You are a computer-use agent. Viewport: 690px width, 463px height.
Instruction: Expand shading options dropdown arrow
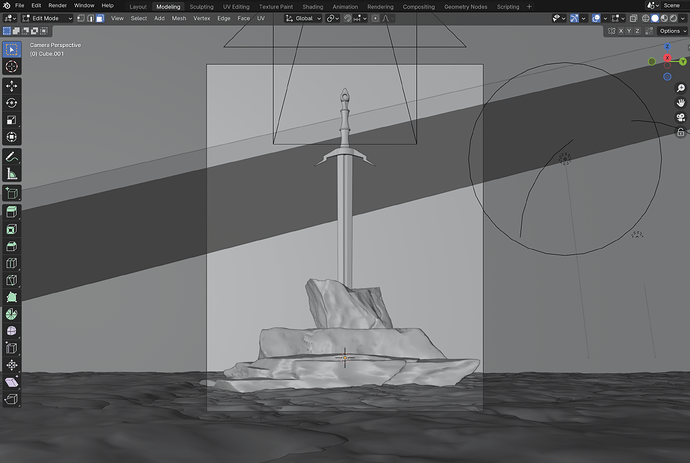683,18
